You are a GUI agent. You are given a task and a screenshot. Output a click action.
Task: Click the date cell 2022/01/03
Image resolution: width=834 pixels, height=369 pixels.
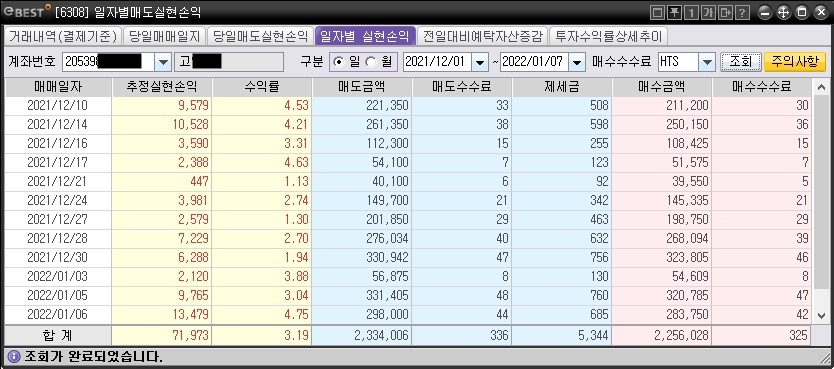(x=57, y=276)
